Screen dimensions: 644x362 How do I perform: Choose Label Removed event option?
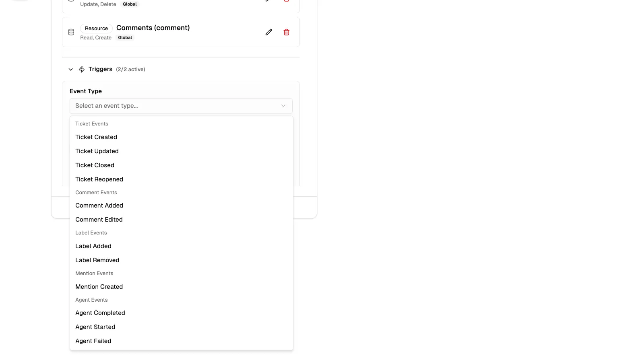(x=97, y=260)
